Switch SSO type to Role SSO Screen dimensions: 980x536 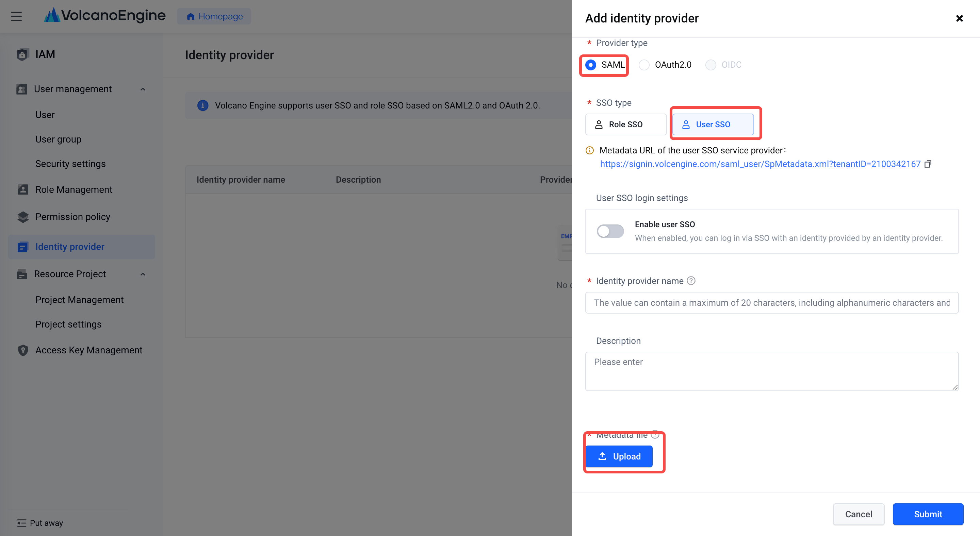[x=625, y=124]
